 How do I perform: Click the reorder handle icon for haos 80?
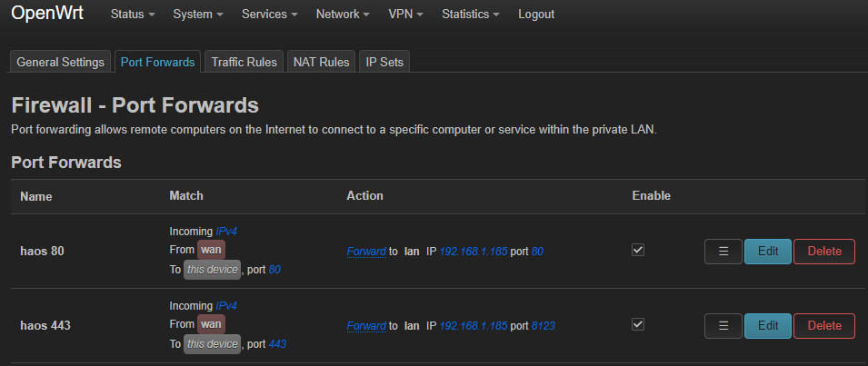point(723,252)
